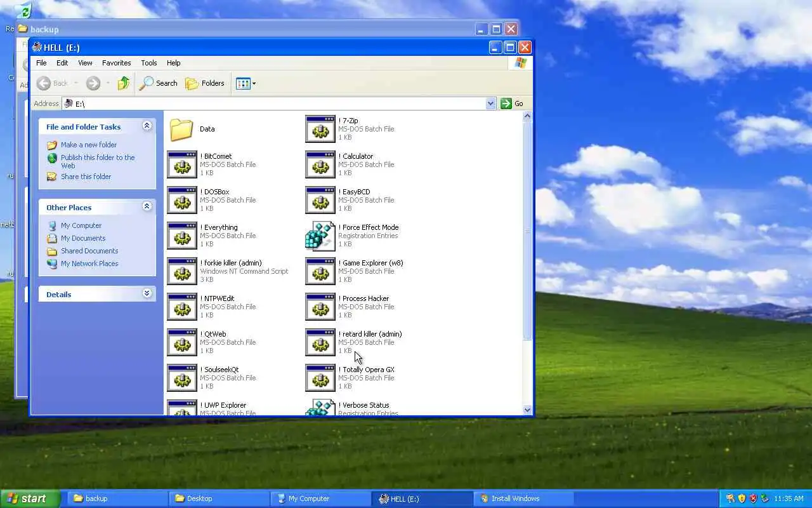This screenshot has height=508, width=812.
Task: Open the Edit menu
Action: click(62, 63)
